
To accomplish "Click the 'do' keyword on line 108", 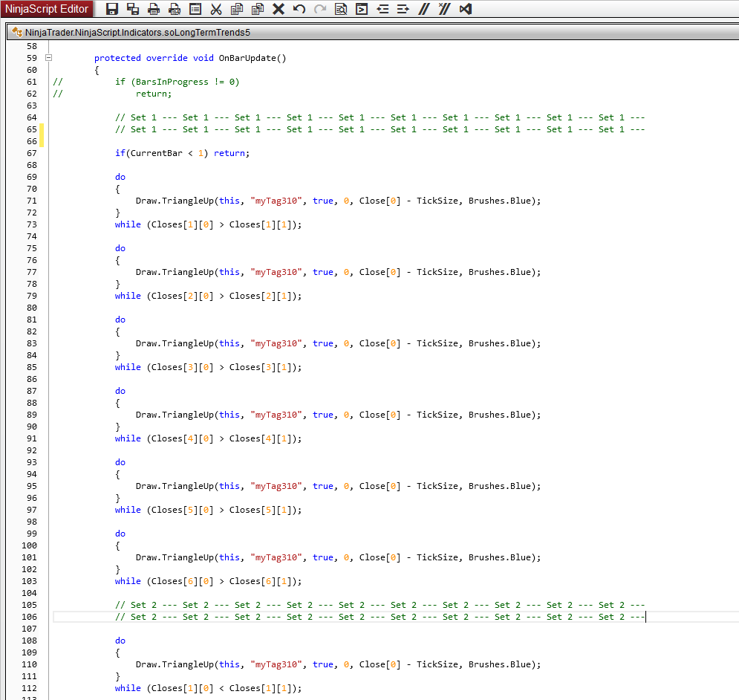I will pyautogui.click(x=120, y=641).
